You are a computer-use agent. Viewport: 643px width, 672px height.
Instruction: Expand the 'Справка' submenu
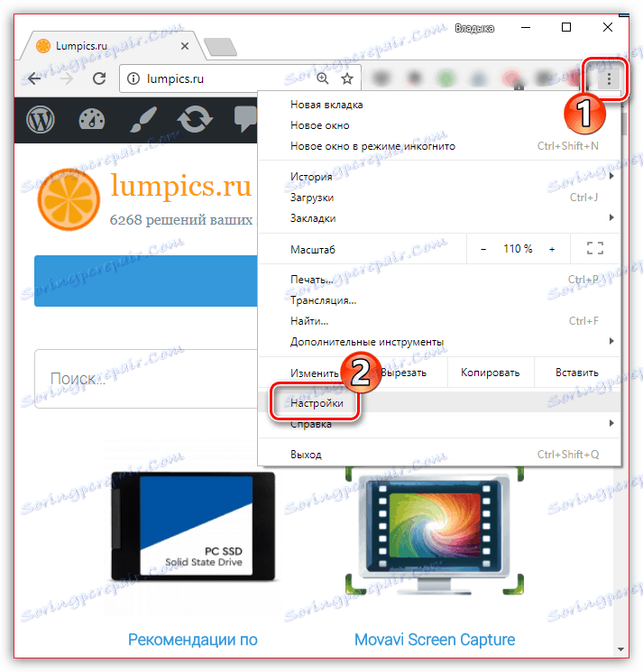[439, 424]
